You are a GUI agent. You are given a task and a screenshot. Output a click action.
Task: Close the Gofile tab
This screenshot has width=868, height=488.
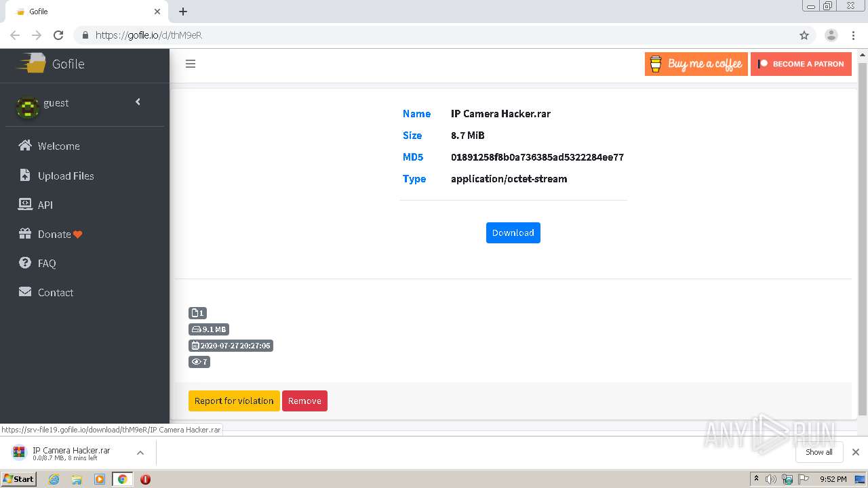157,12
